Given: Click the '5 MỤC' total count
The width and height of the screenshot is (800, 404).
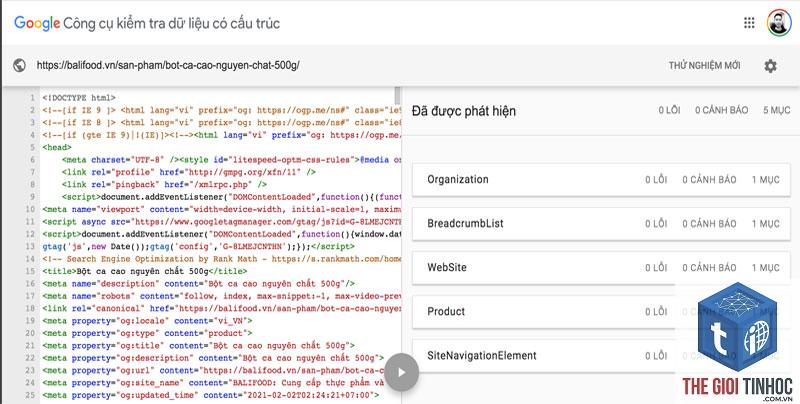Looking at the screenshot, I should click(777, 110).
